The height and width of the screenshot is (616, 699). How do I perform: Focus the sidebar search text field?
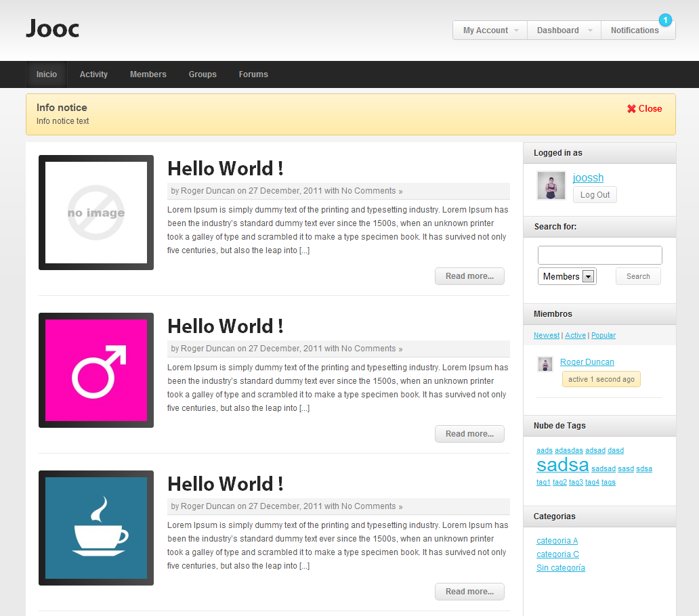click(599, 255)
